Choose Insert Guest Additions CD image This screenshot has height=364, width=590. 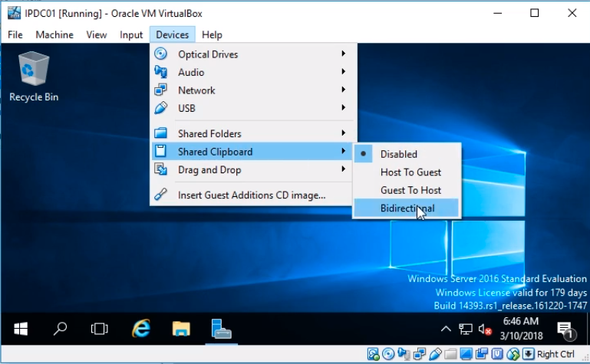[x=253, y=195]
